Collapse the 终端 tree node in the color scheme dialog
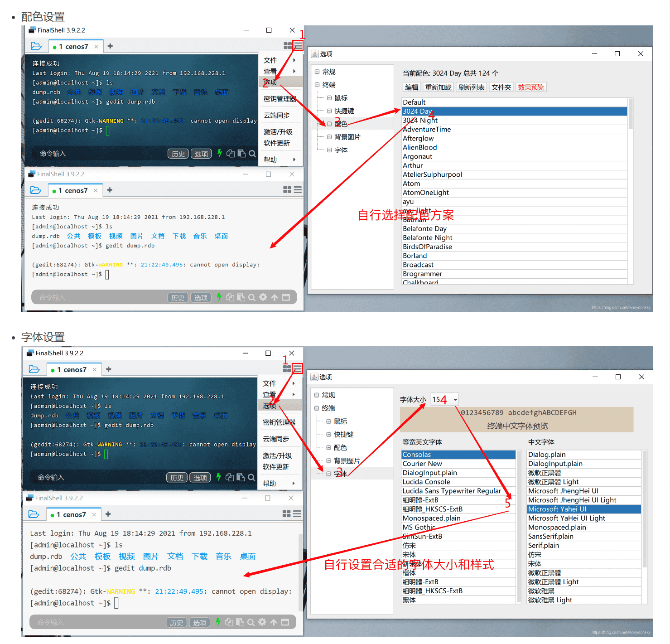The image size is (670, 644). [317, 85]
